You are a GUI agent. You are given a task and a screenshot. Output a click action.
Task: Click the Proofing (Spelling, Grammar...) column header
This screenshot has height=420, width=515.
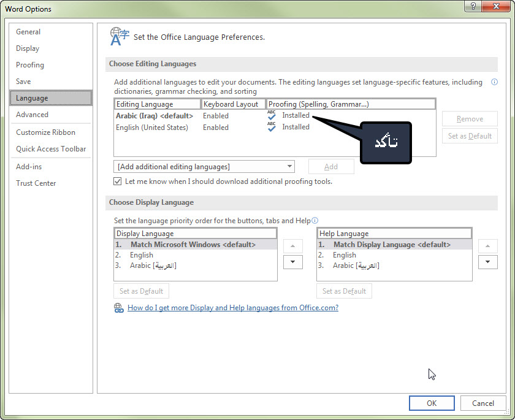click(351, 104)
